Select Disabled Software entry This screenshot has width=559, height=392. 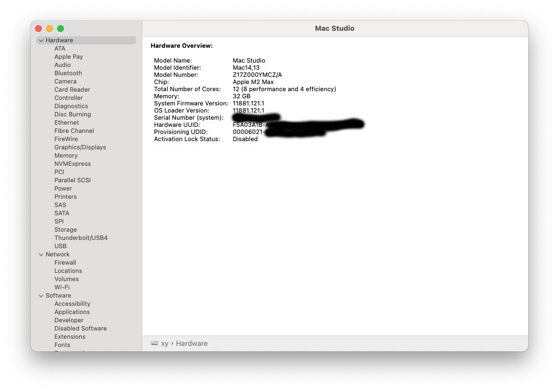[81, 328]
